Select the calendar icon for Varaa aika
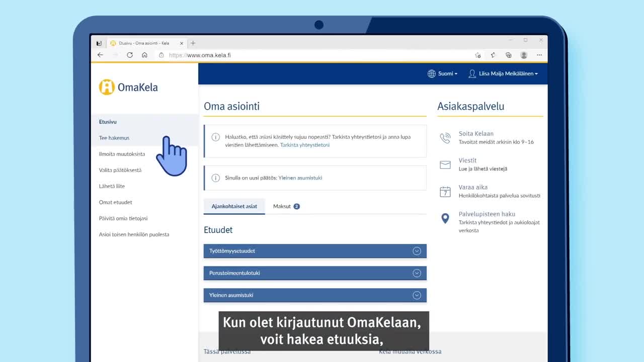The width and height of the screenshot is (644, 362). (x=445, y=191)
